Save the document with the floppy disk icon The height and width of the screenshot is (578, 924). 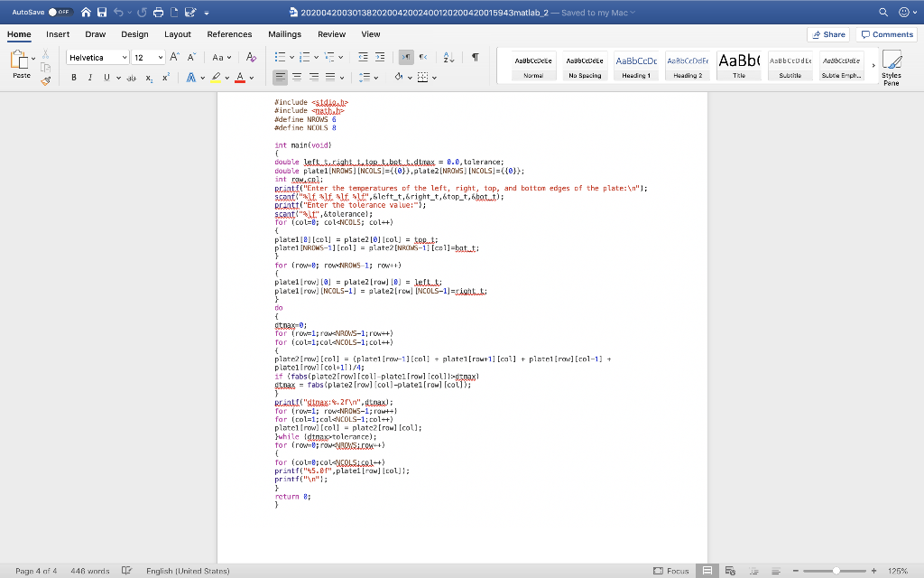[x=102, y=12]
